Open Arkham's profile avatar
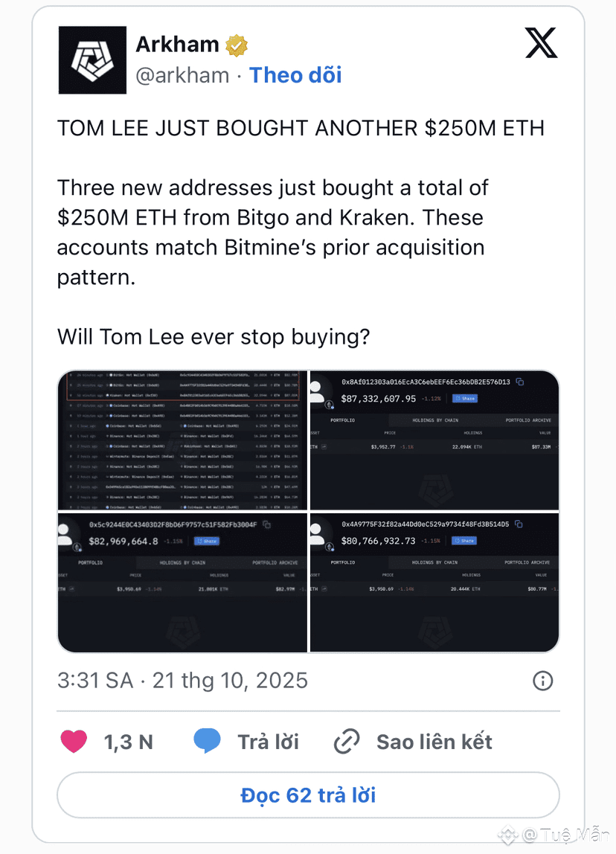 click(x=92, y=60)
